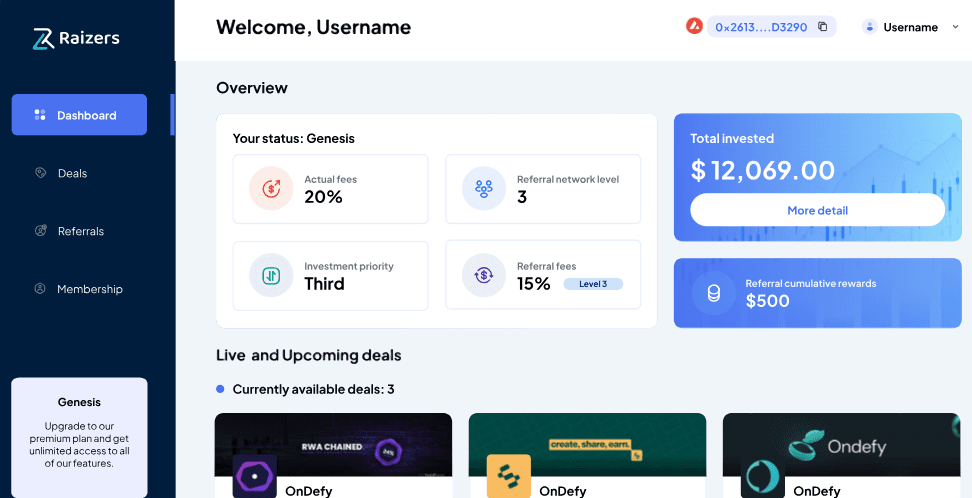Click the Level 3 badge

tap(593, 283)
